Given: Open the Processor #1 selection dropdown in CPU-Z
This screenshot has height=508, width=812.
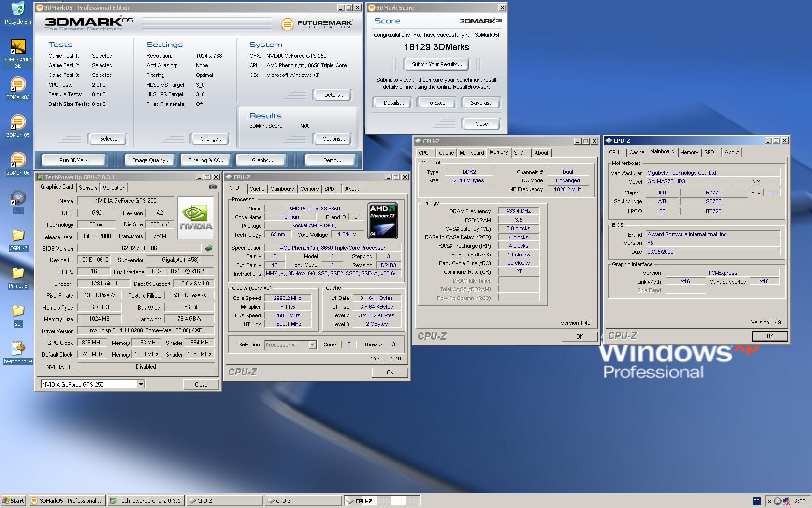Looking at the screenshot, I should (312, 345).
